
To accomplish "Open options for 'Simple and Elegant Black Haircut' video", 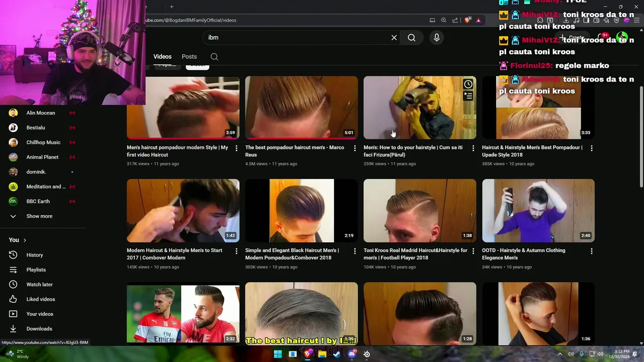I will coord(355,251).
